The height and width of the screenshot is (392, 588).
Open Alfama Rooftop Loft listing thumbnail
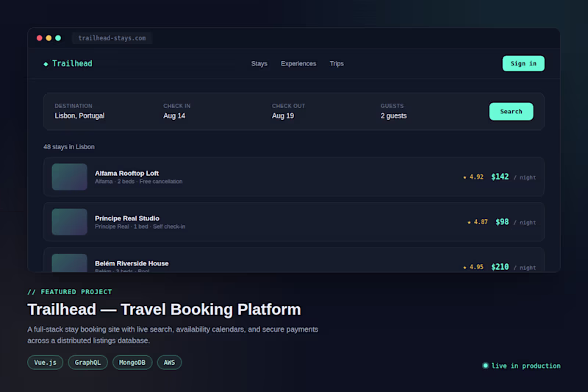[69, 177]
